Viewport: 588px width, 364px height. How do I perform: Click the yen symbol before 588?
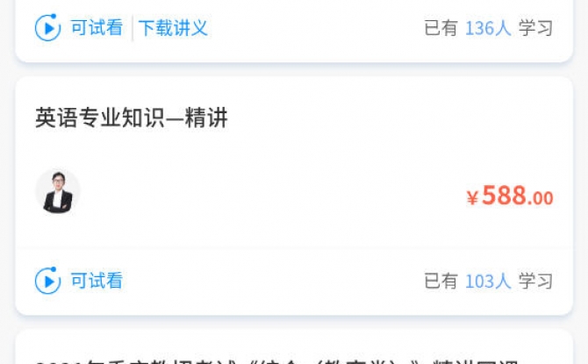(472, 197)
